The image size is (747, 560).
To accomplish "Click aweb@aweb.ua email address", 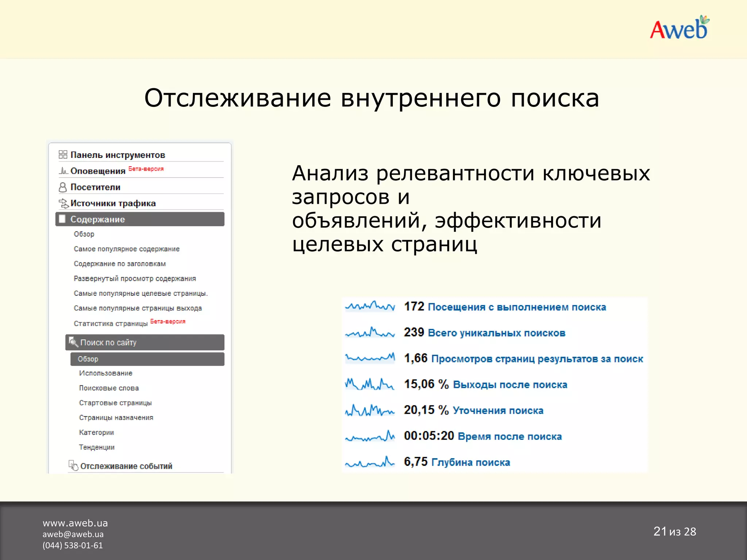I will [x=73, y=534].
